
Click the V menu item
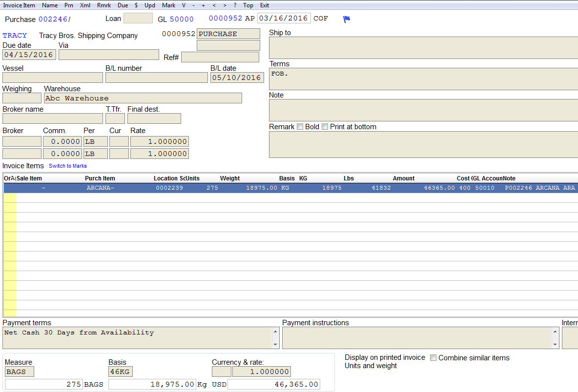point(184,5)
